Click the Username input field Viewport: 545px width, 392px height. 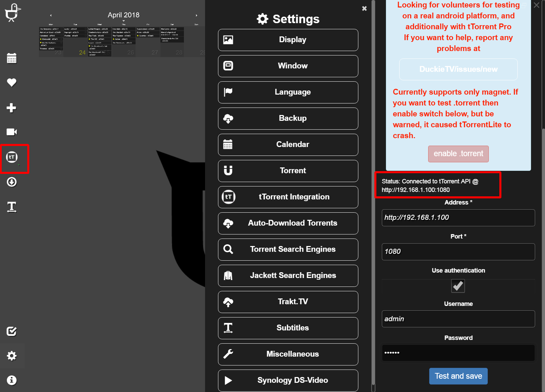[x=458, y=319]
